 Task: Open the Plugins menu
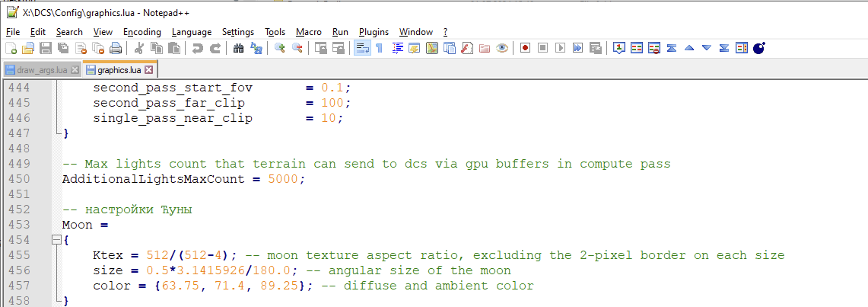[x=374, y=31]
